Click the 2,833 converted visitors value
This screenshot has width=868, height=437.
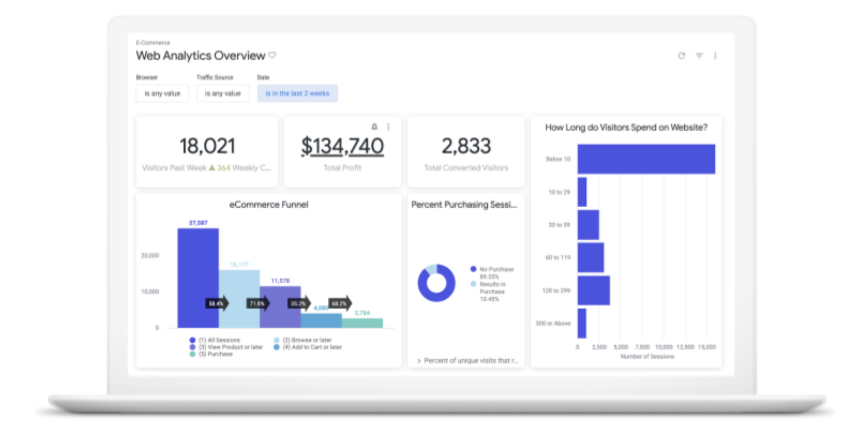pos(466,146)
